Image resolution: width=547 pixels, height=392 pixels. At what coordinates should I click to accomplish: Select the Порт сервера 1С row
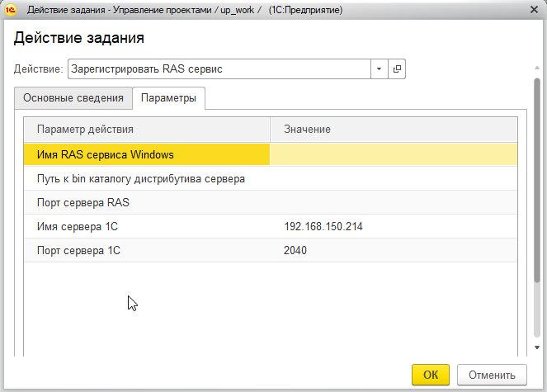(x=271, y=250)
